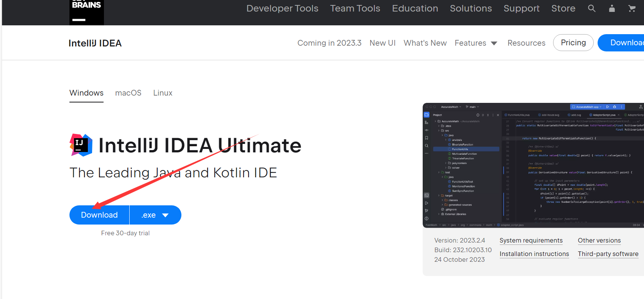Click the 'Free 30-day trial' text

(x=125, y=233)
